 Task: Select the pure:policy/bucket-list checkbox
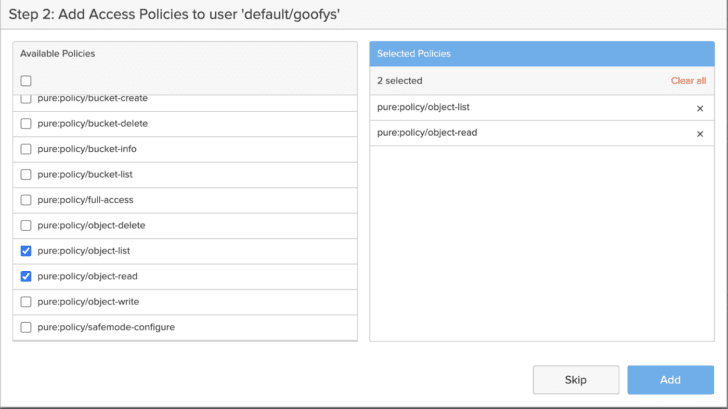pyautogui.click(x=26, y=175)
